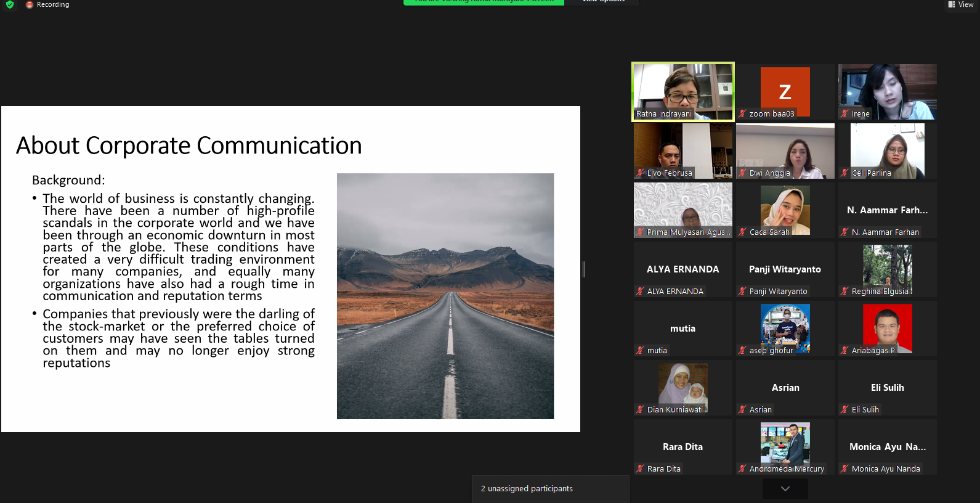
Task: Click muted mic icon beside Prima Mulyasari
Action: [x=641, y=232]
